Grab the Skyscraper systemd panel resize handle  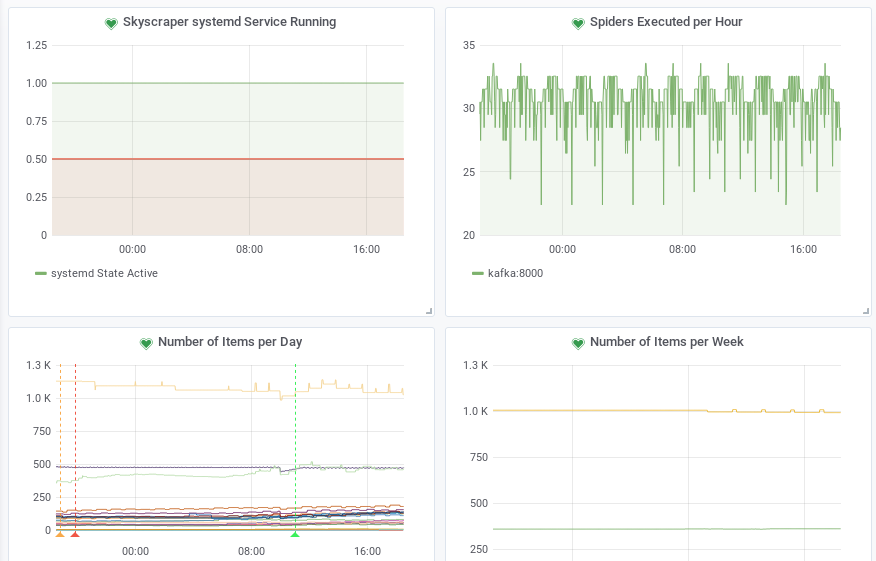click(429, 311)
